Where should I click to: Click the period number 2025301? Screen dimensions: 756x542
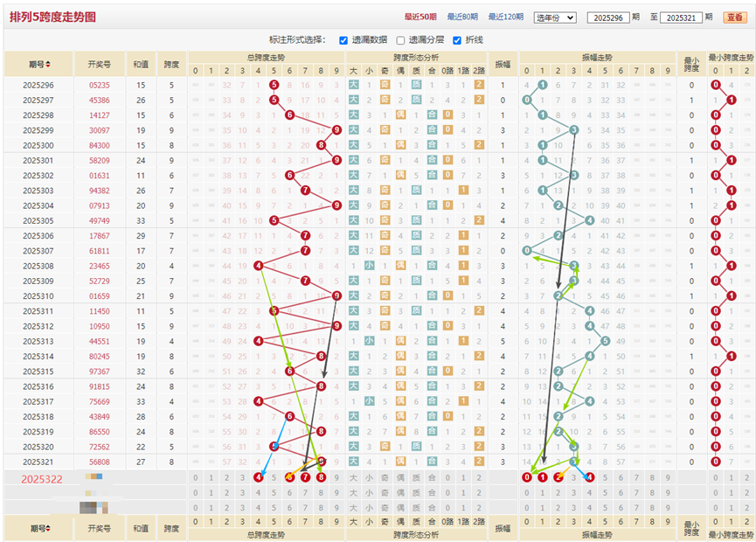(x=38, y=161)
